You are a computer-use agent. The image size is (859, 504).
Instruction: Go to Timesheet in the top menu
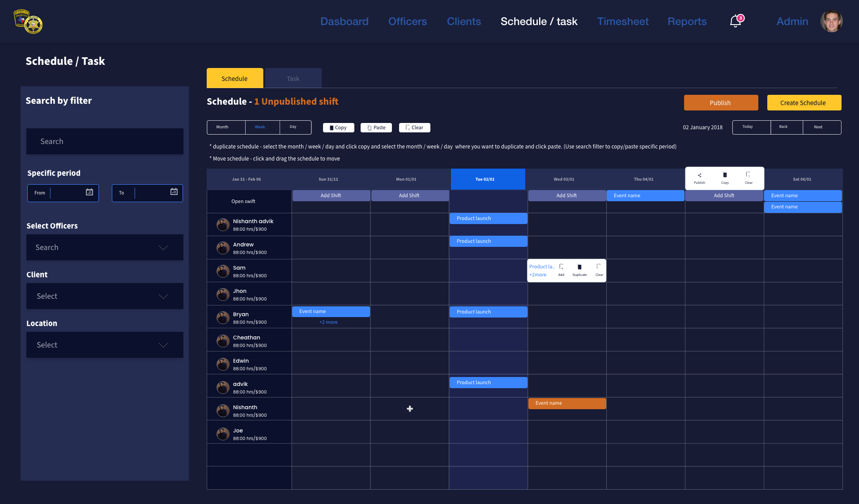[622, 21]
